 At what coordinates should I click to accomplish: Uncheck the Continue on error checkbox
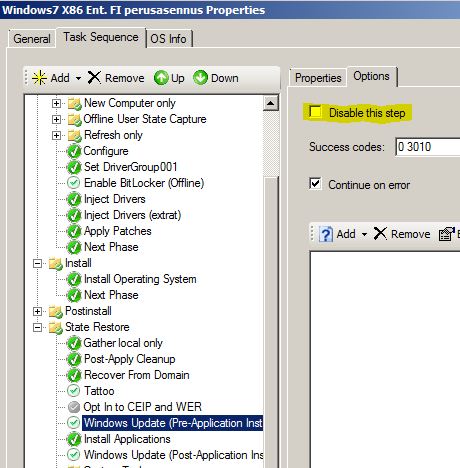point(315,183)
